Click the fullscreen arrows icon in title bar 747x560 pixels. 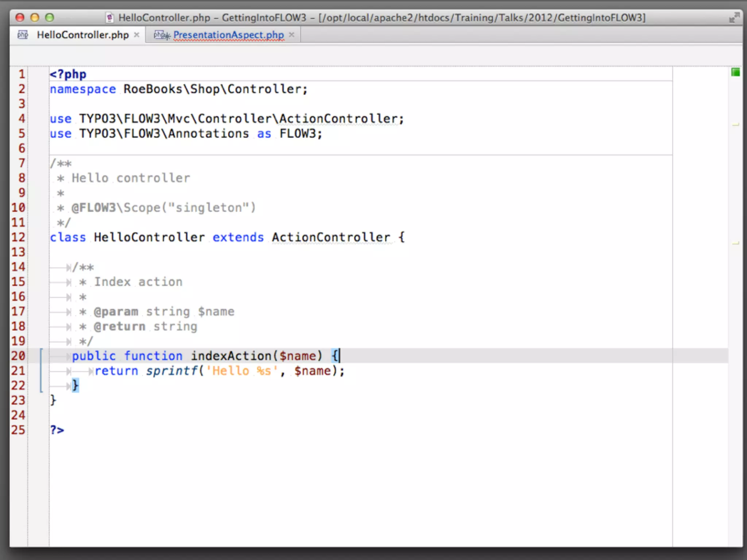tap(734, 17)
